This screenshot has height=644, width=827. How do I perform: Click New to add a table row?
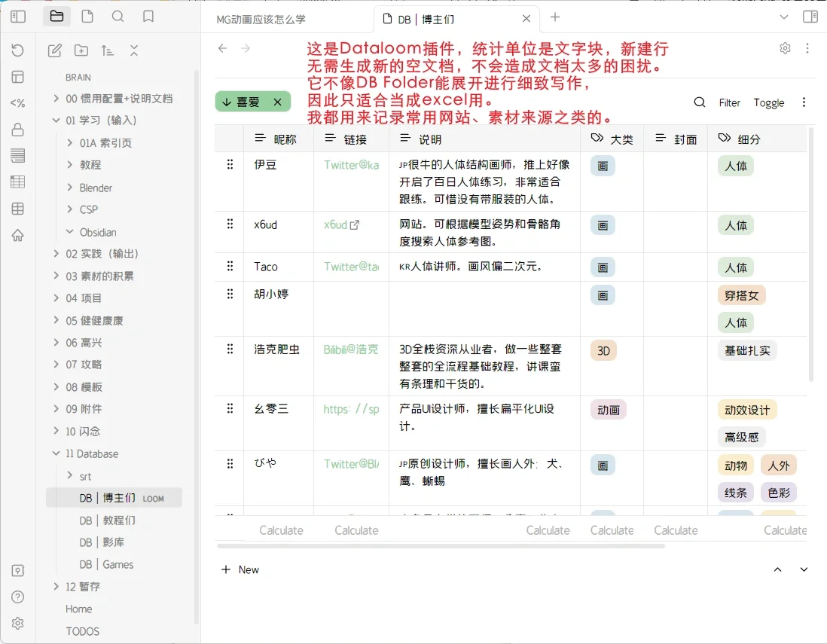point(241,569)
